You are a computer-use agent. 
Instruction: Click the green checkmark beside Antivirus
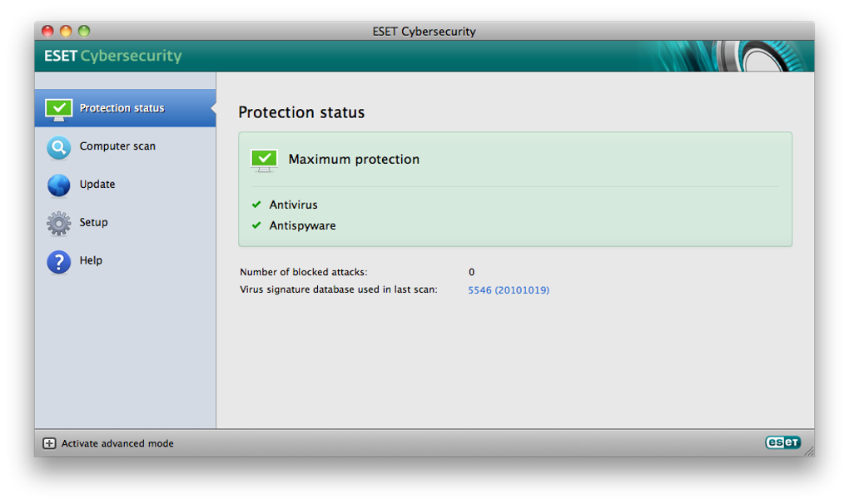click(256, 205)
